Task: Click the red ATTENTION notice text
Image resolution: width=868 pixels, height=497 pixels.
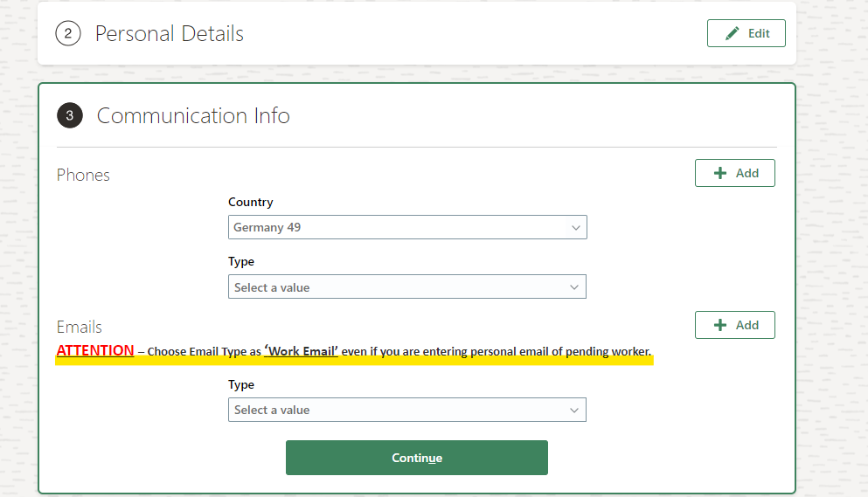Action: click(95, 350)
